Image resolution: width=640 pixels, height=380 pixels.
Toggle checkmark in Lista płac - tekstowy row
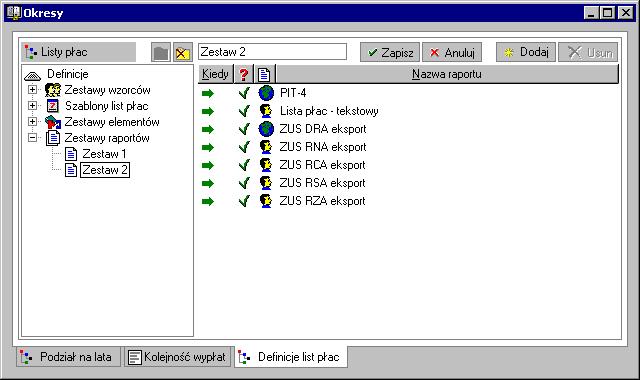[x=244, y=111]
